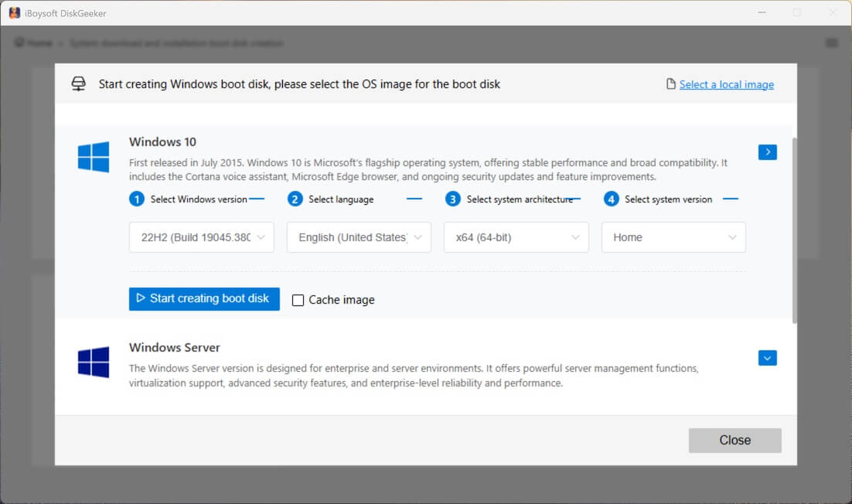This screenshot has width=852, height=504.
Task: Click the step 4 numbered badge icon
Action: coord(611,199)
